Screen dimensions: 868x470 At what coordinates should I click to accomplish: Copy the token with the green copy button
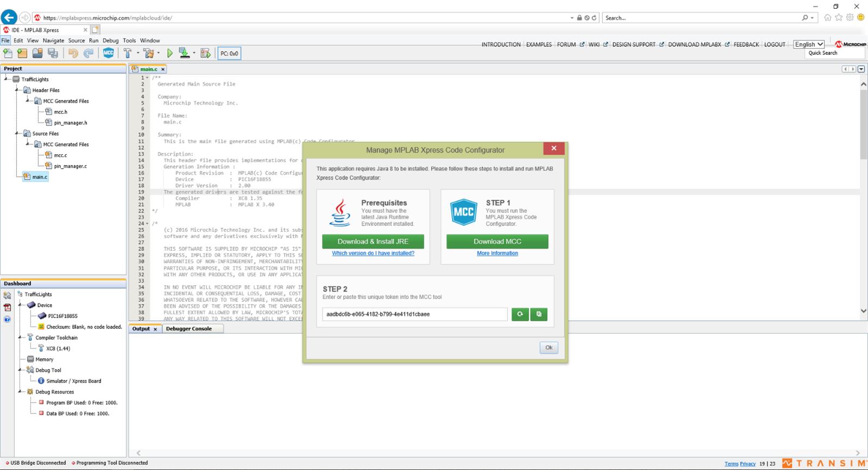[x=539, y=314]
